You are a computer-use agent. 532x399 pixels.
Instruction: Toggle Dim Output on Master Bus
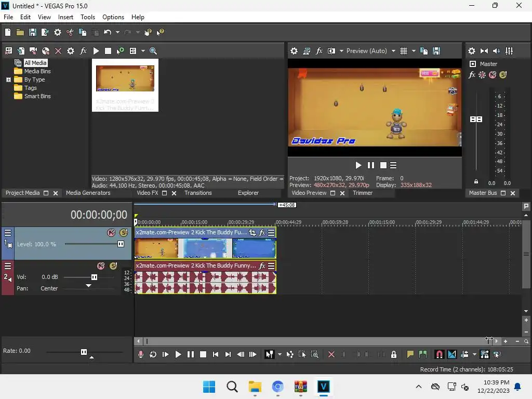(496, 51)
